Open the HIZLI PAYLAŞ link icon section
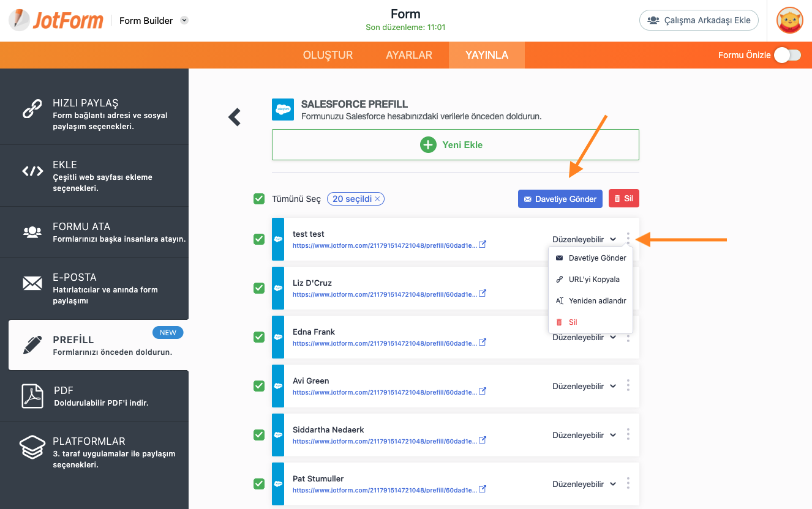This screenshot has height=509, width=812. [x=94, y=114]
